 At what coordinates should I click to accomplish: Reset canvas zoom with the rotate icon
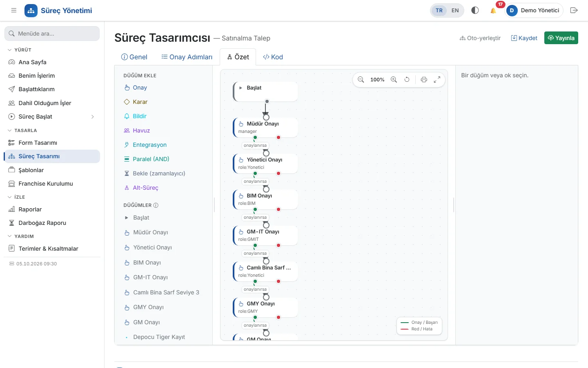[x=407, y=80]
